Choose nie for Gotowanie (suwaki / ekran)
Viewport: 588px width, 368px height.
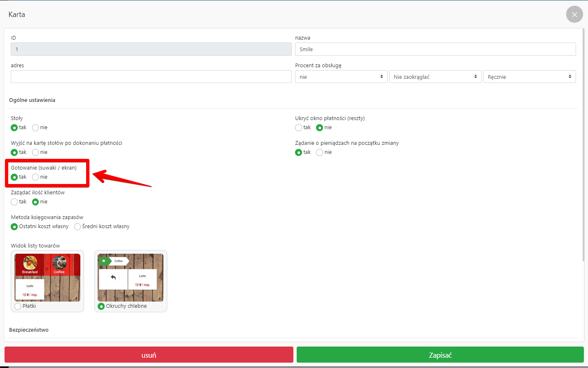click(x=36, y=177)
